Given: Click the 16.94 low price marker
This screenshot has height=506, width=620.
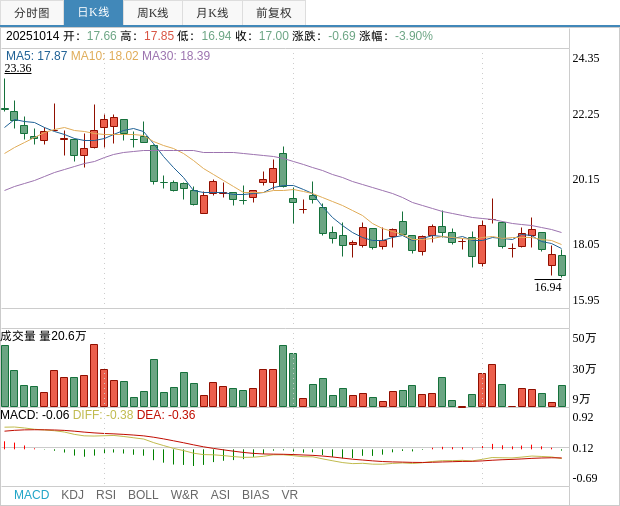Looking at the screenshot, I should pyautogui.click(x=548, y=287).
